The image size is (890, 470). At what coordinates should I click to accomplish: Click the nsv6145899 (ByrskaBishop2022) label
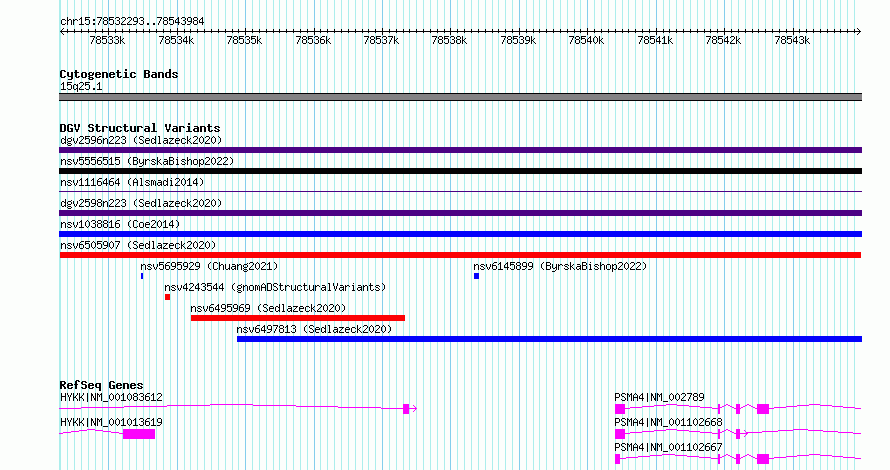[x=560, y=266]
